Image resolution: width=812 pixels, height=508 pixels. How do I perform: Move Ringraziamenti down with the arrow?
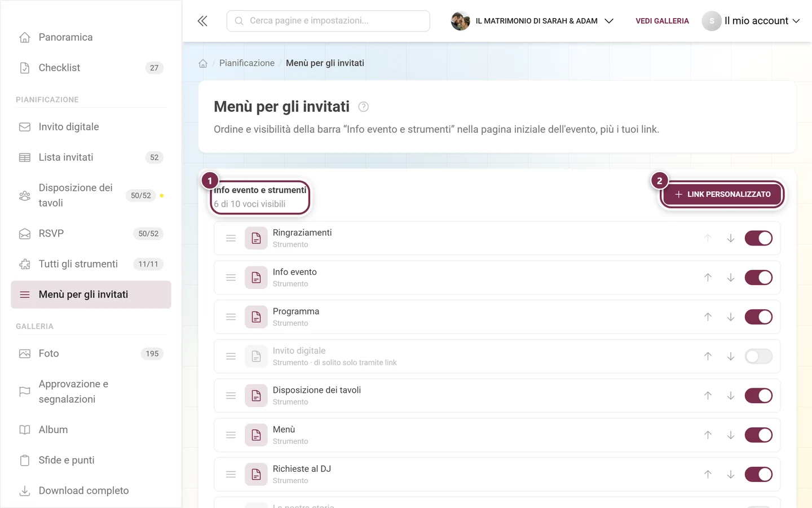coord(730,238)
